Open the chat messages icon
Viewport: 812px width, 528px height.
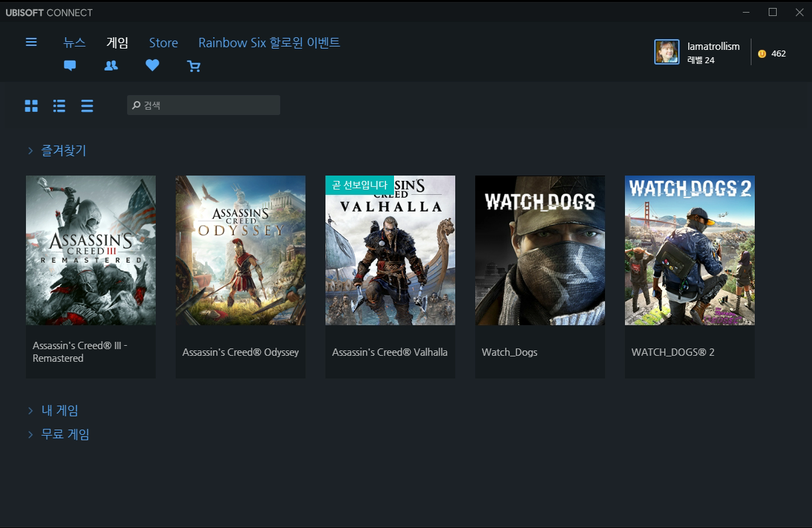pyautogui.click(x=70, y=65)
